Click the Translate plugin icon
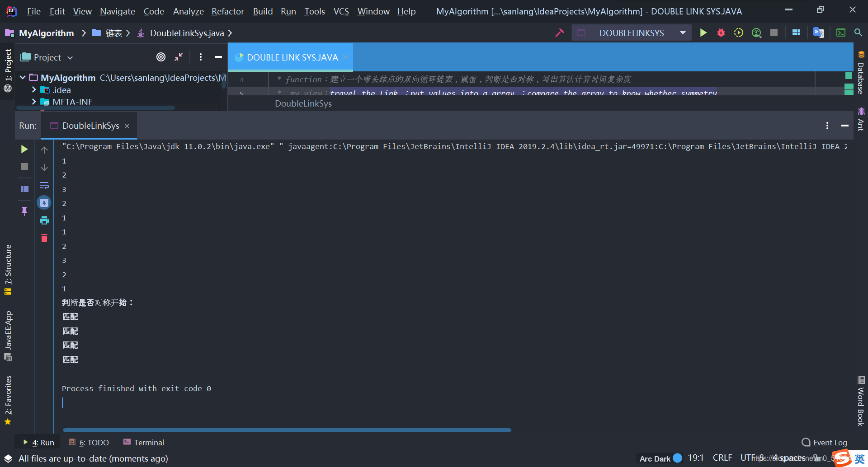Screen dimensions: 868x467 819,33
